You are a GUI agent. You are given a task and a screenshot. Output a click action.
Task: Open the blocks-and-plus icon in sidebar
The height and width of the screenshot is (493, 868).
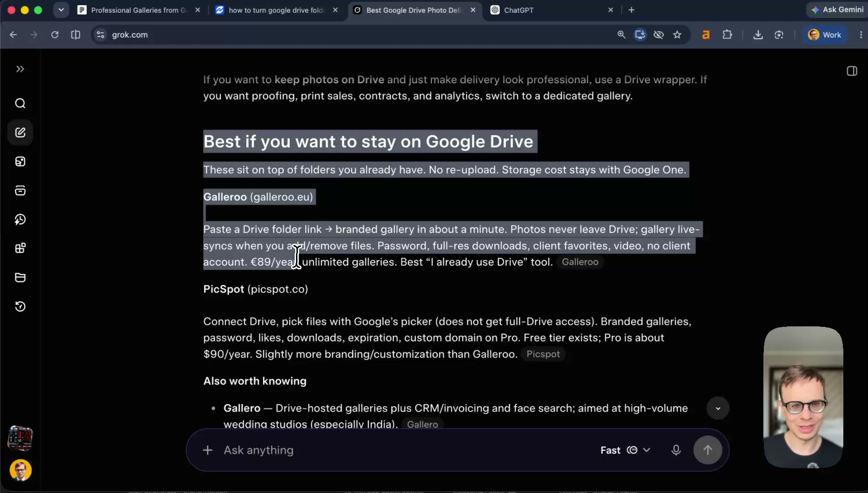pyautogui.click(x=20, y=248)
